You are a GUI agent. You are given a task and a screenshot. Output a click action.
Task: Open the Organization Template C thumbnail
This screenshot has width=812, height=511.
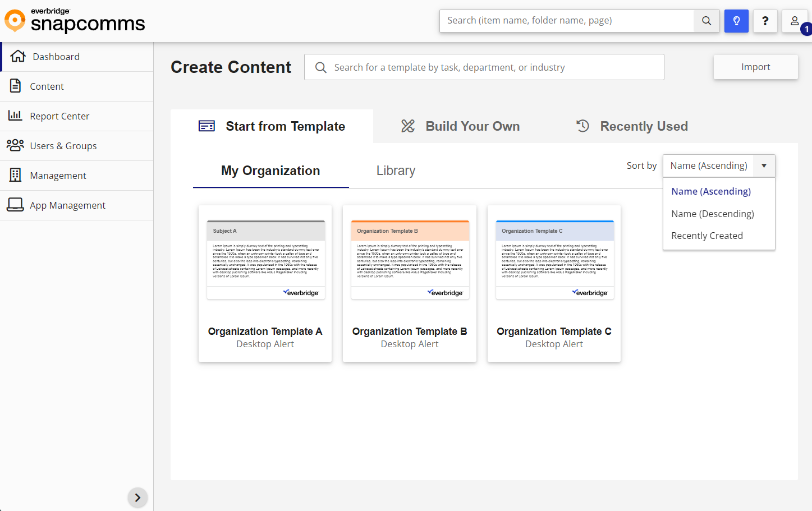coord(554,260)
